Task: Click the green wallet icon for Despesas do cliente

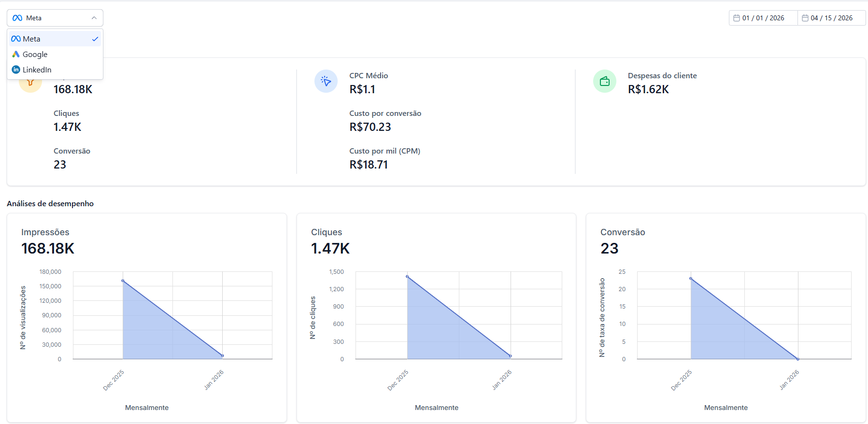Action: 605,81
